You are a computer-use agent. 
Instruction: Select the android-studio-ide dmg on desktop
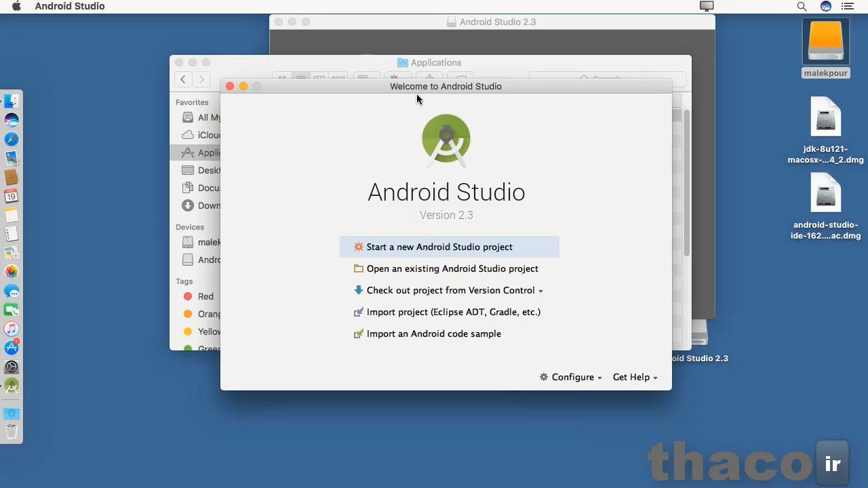(x=825, y=207)
